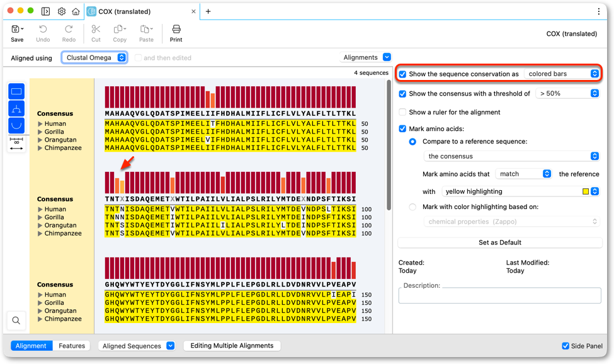This screenshot has height=364, width=614.
Task: Open the > 50% threshold dropdown
Action: [x=567, y=93]
